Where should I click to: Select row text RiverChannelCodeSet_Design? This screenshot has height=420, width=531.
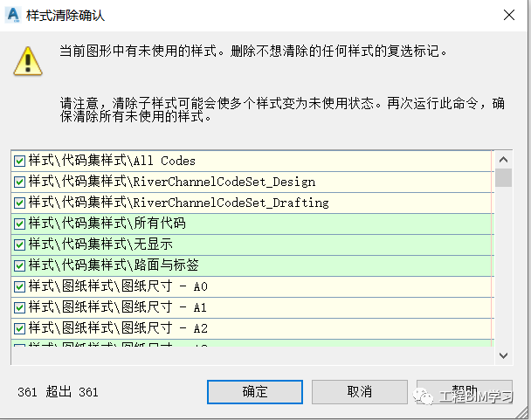pos(224,182)
